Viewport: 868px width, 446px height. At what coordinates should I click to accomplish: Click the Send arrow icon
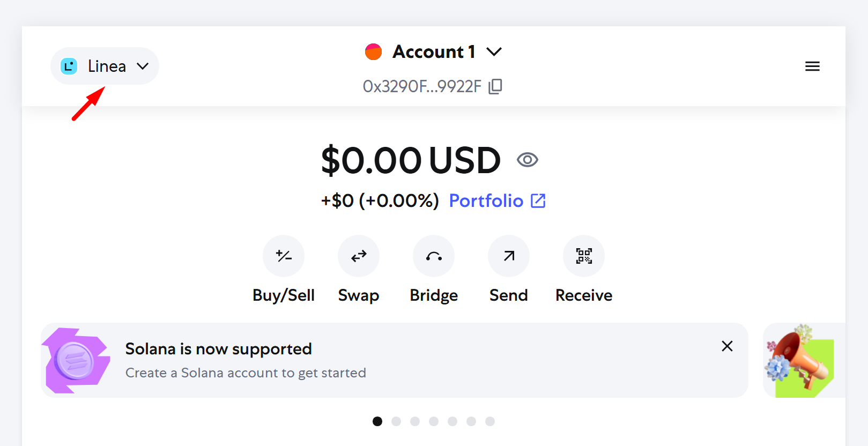tap(509, 256)
